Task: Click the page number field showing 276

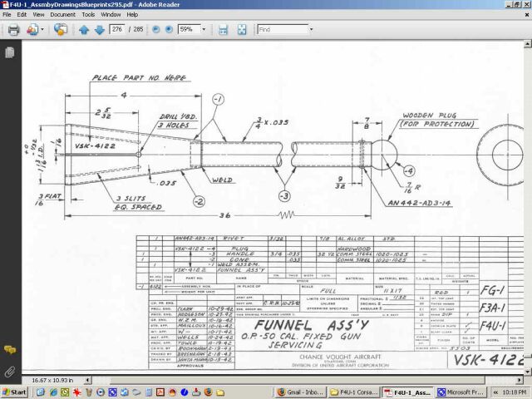Action: tap(116, 30)
